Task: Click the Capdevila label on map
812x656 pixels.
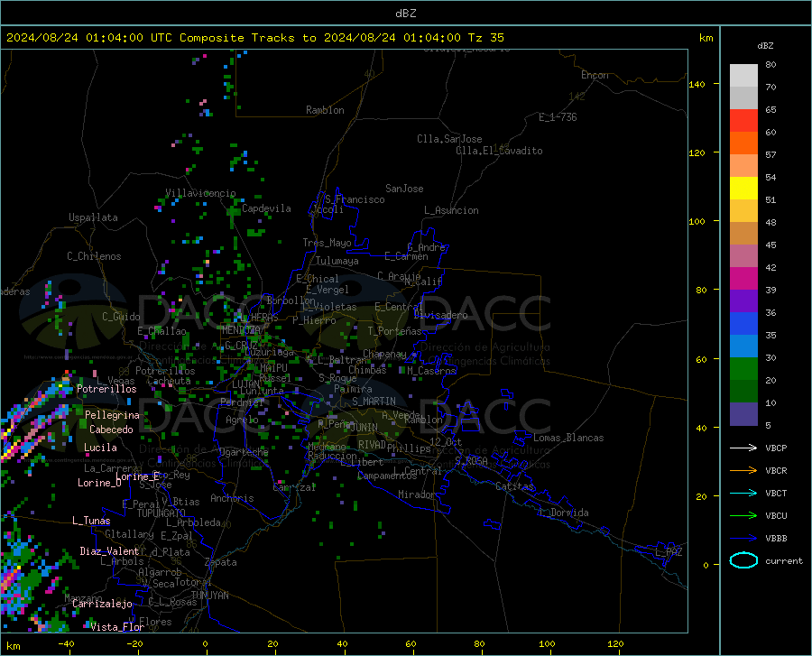Action: (266, 208)
